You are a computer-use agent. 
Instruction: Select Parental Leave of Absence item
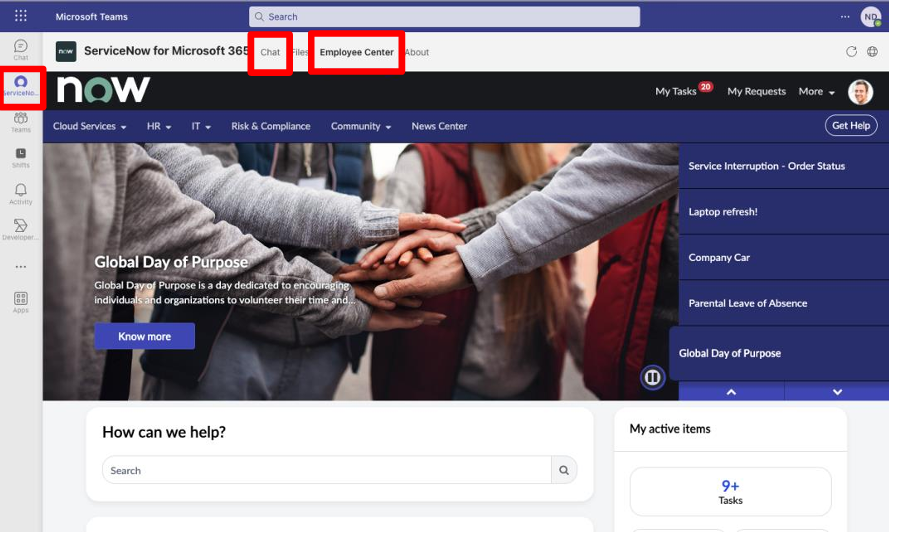pyautogui.click(x=783, y=303)
